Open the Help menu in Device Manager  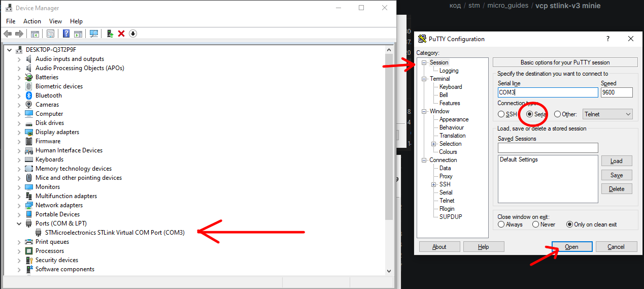[x=76, y=21]
